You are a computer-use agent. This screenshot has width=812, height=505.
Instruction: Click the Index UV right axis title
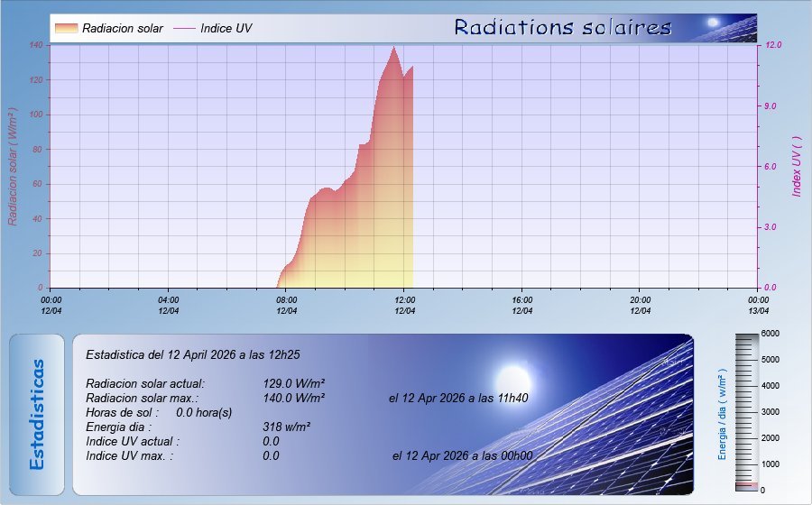click(x=797, y=167)
